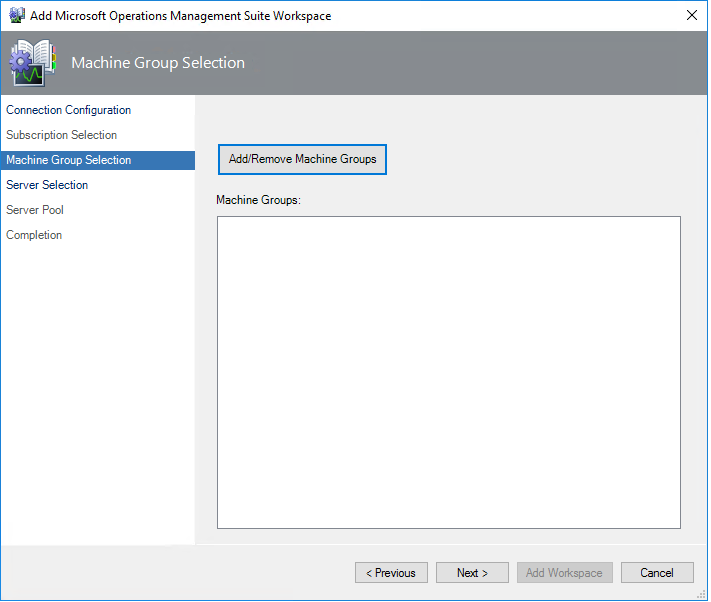The image size is (711, 602).
Task: Click the greyed-out Add Workspace button
Action: coord(564,573)
